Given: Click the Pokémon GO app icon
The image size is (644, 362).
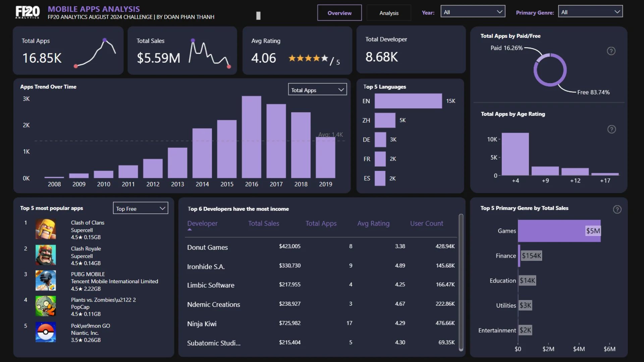Looking at the screenshot, I should click(x=46, y=332).
